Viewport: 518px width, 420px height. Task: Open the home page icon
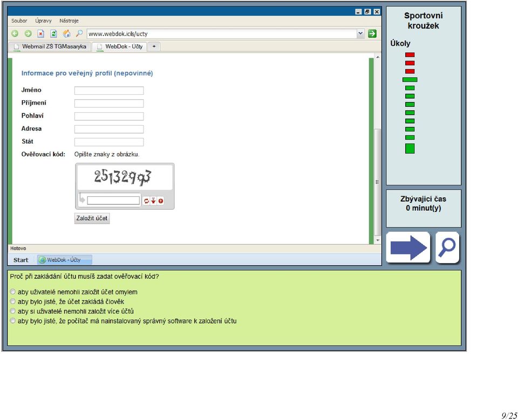point(67,33)
